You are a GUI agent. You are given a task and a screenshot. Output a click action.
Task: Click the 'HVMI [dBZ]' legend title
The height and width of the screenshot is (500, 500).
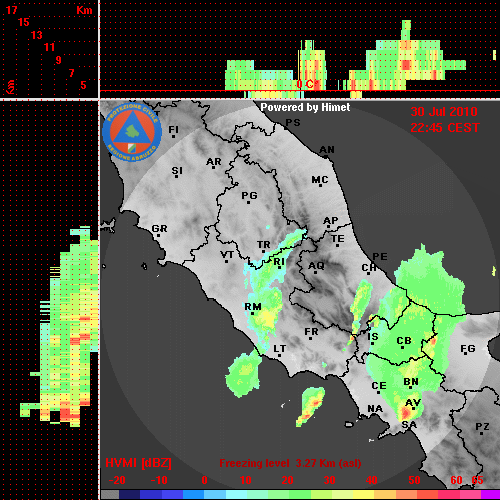(x=138, y=463)
